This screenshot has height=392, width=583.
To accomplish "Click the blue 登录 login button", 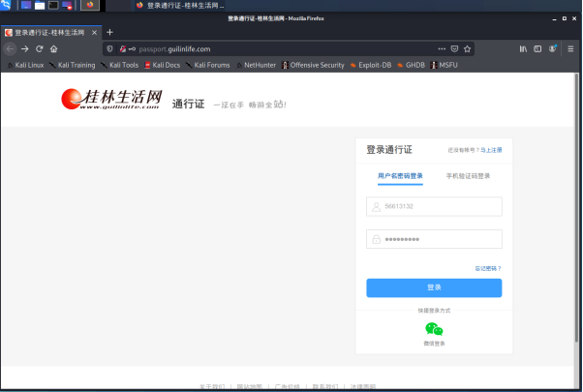I will [434, 287].
